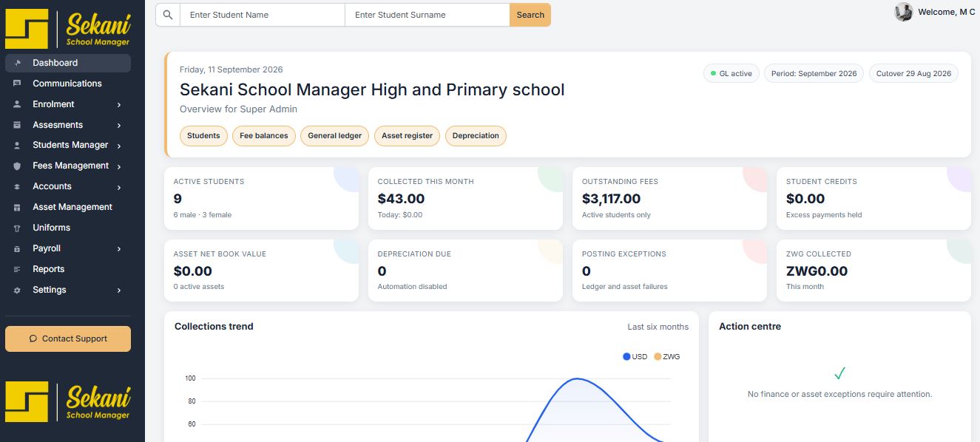980x442 pixels.
Task: Click the Period: September 2026 badge
Action: (x=814, y=74)
